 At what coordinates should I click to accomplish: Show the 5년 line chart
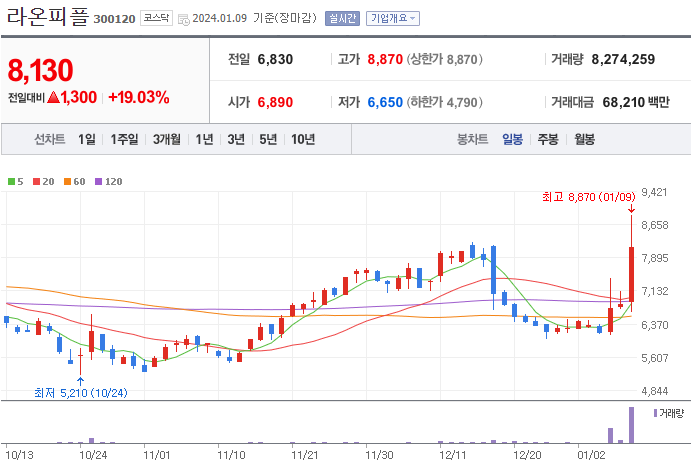point(268,139)
